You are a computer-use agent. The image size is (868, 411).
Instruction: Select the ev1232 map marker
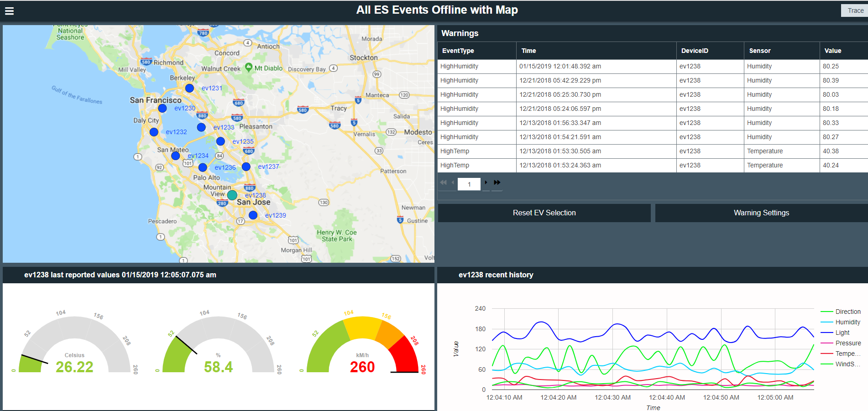154,132
